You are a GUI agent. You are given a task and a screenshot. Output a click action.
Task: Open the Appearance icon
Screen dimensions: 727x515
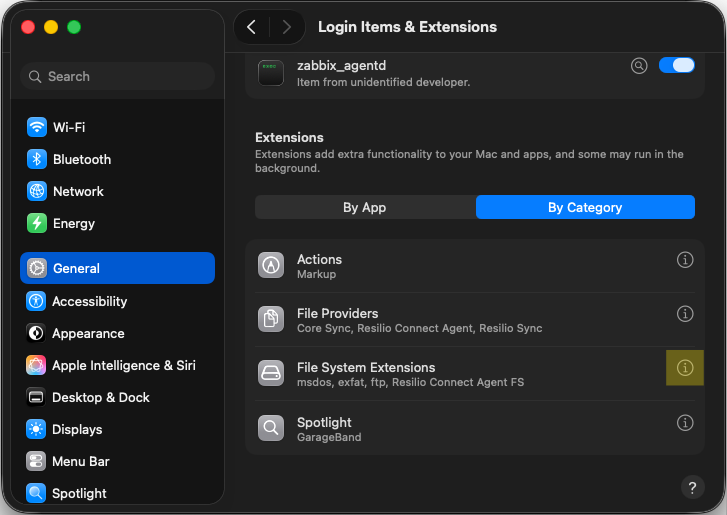click(x=36, y=333)
